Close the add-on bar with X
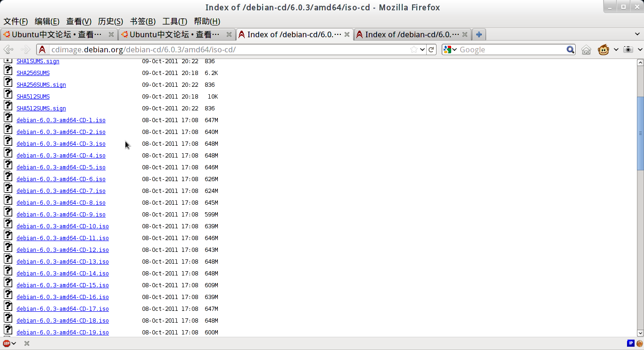The width and height of the screenshot is (644, 350). pos(27,343)
